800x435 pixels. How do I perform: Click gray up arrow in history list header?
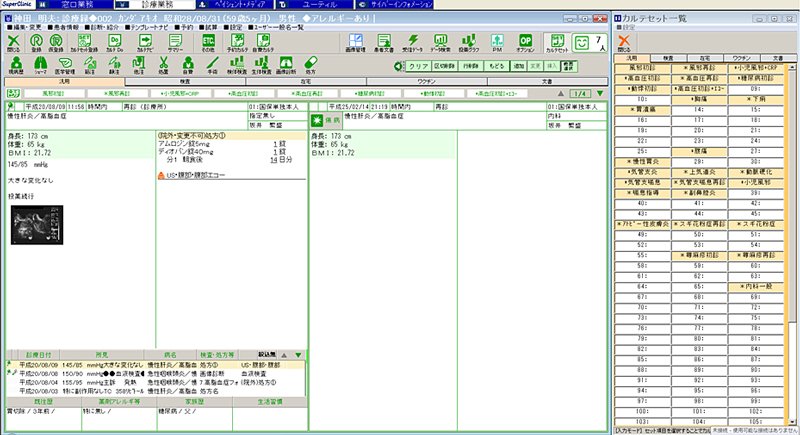[284, 355]
